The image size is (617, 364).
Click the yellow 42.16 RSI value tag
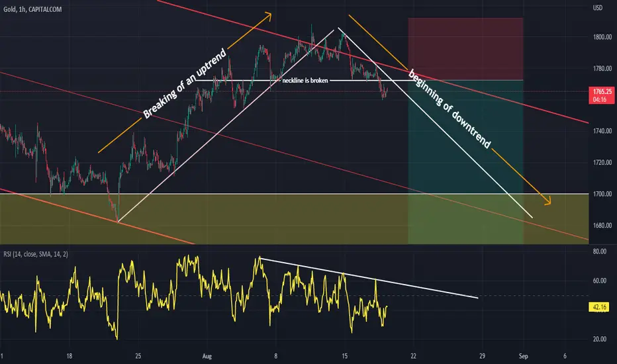pos(599,307)
